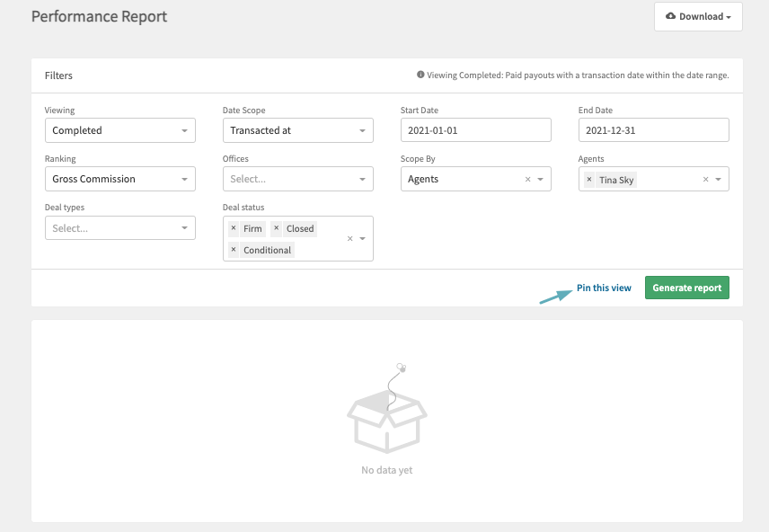Click the End Date field 2021-12-31
This screenshot has width=769, height=532.
point(653,130)
